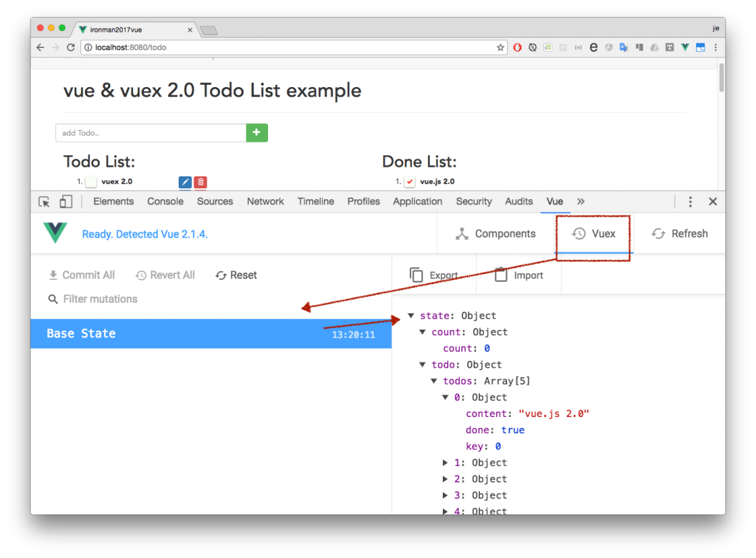756x558 pixels.
Task: Open the Profiles tab
Action: coord(363,201)
